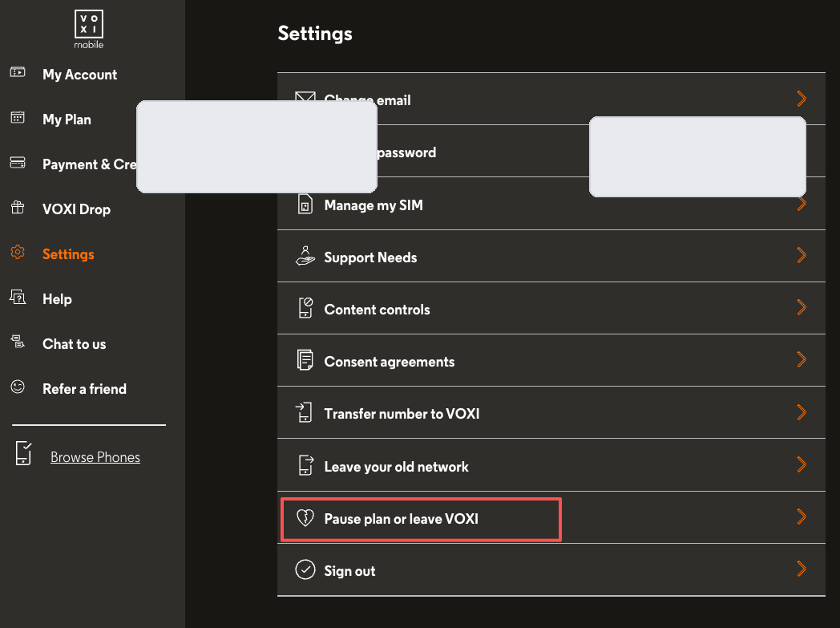This screenshot has height=628, width=840.
Task: Expand the Content controls chevron
Action: point(802,307)
